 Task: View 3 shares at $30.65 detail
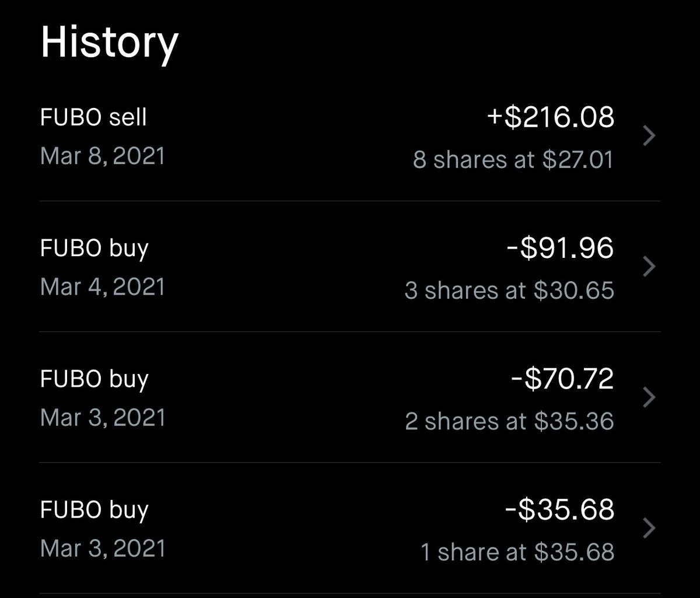point(509,290)
